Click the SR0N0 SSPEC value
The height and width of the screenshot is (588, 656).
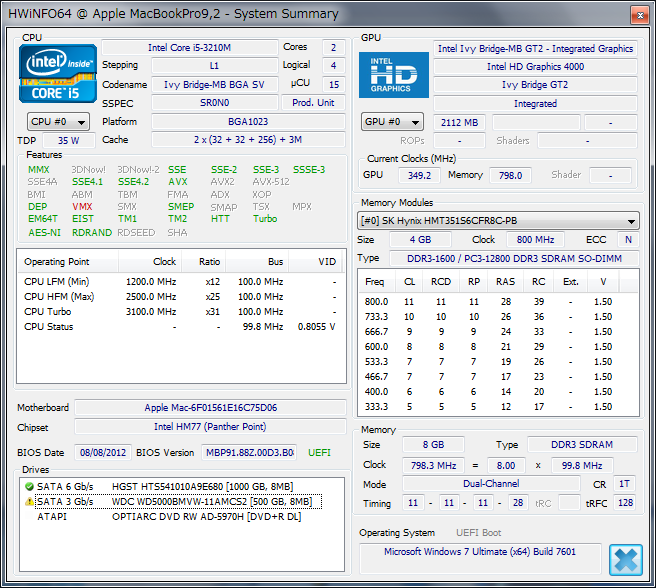click(x=215, y=103)
